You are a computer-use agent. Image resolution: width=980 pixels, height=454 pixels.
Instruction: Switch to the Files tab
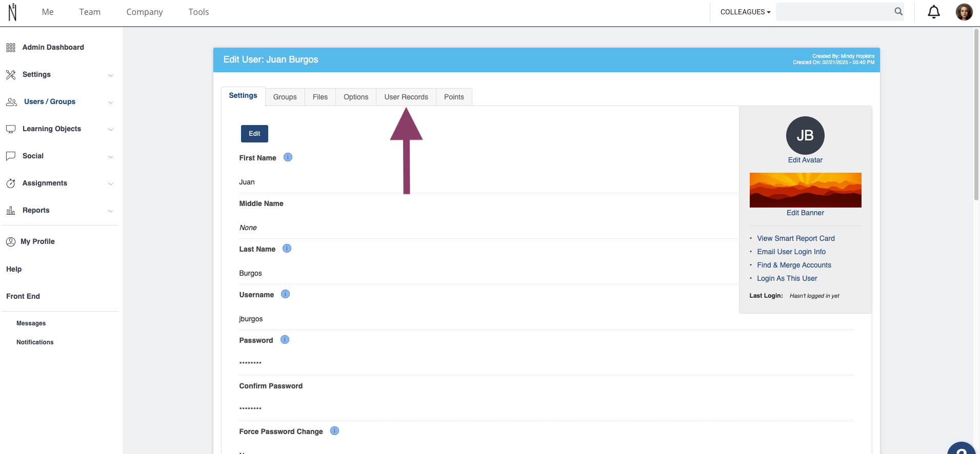pos(320,97)
